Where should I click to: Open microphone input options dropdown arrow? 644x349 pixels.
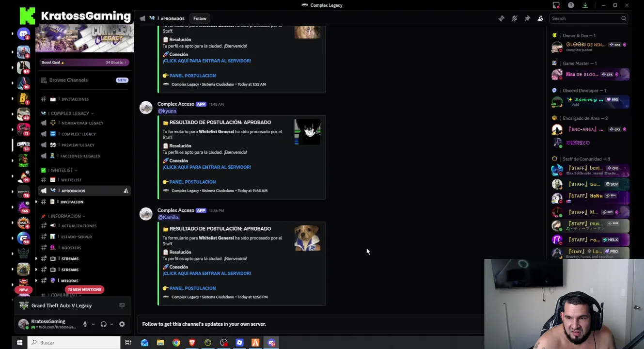coord(93,324)
